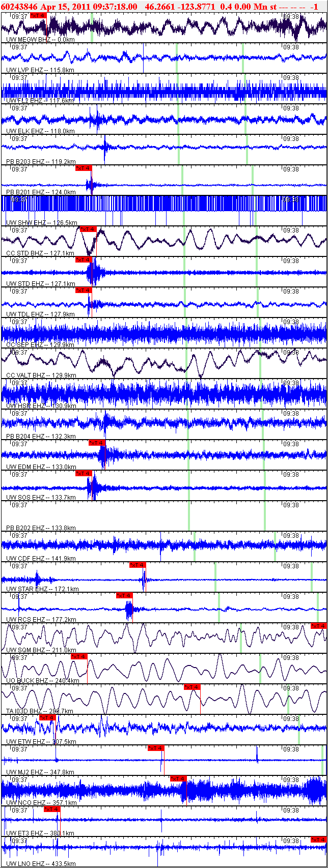Screen dimensions: 328x868
Task: Click the red pick marker on UW RCS trace
Action: 124,595
